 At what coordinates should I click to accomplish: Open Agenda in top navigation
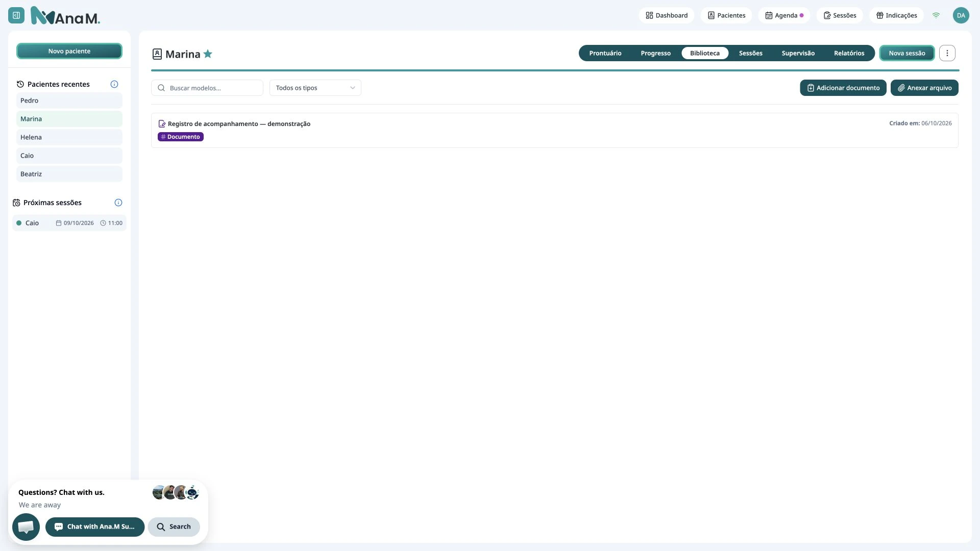point(785,15)
